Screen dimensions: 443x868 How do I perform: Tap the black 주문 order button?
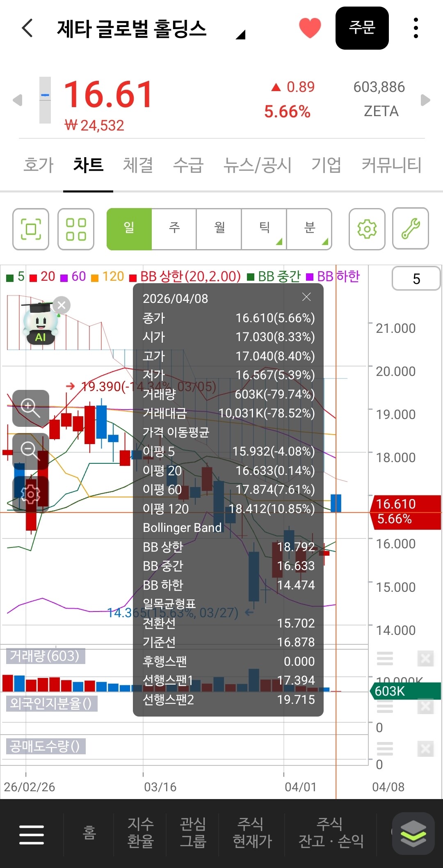pos(362,28)
